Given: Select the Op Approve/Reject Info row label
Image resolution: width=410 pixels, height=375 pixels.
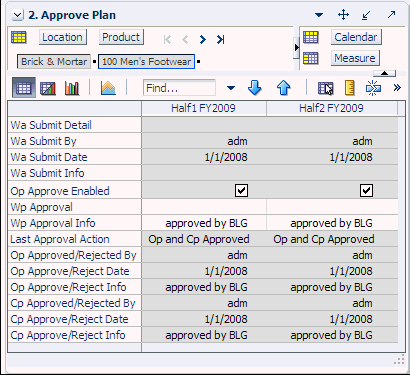Looking at the screenshot, I should point(75,287).
